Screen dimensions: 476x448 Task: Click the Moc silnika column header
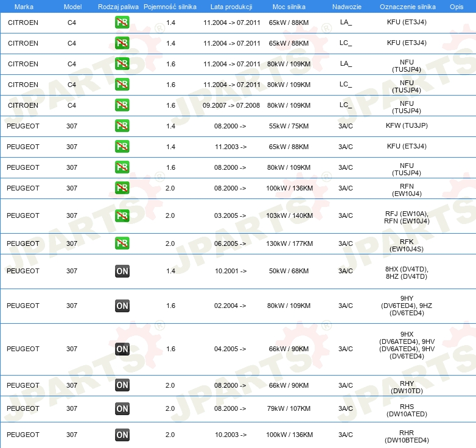(289, 7)
